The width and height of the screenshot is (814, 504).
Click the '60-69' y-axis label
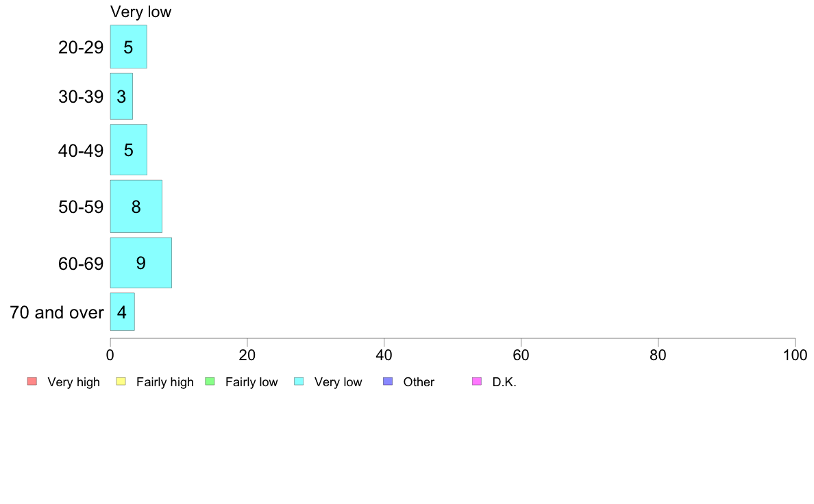[x=81, y=264]
